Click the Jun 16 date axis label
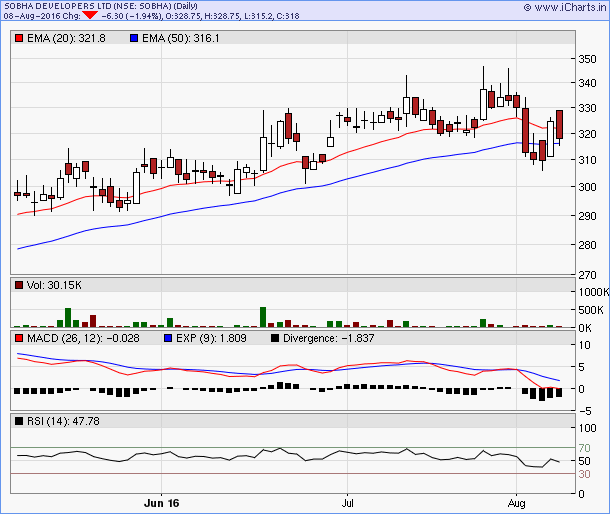This screenshot has height=514, width=610. click(161, 503)
